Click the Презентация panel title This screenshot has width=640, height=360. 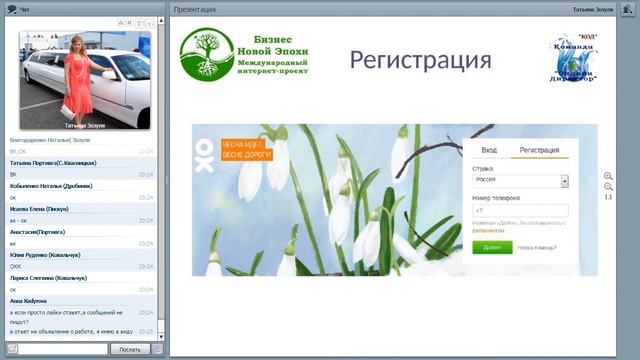[195, 9]
